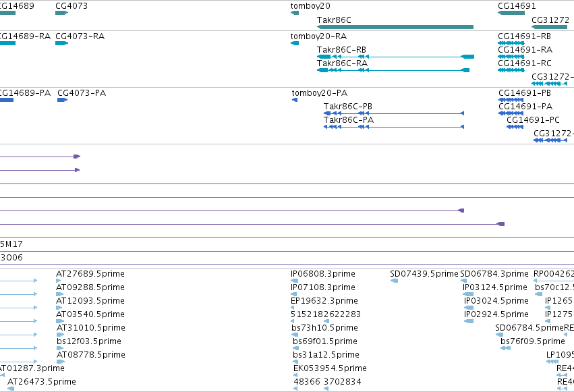
Task: Click the CG14689-PA protein label
Action: coord(24,93)
